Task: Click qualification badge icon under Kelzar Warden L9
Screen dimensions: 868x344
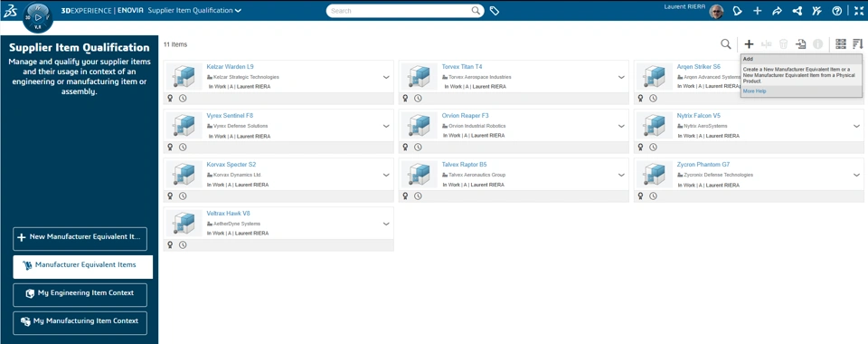Action: coord(170,98)
